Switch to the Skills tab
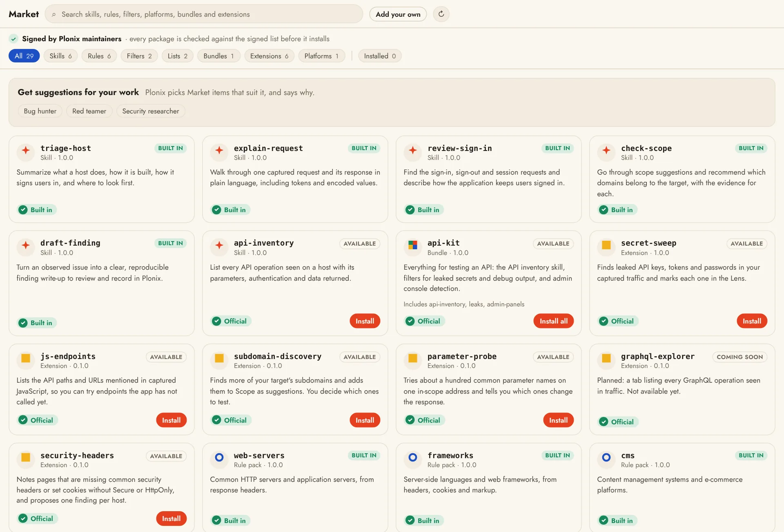Viewport: 784px width, 532px height. 60,56
